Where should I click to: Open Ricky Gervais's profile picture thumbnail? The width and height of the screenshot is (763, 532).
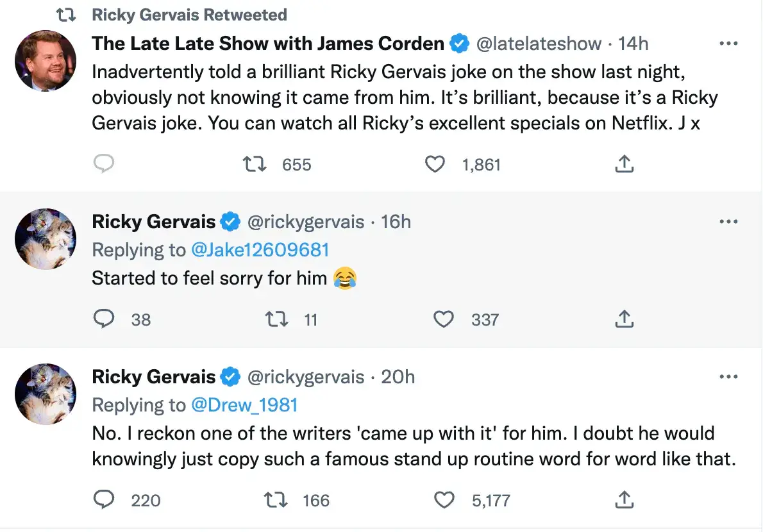click(45, 238)
